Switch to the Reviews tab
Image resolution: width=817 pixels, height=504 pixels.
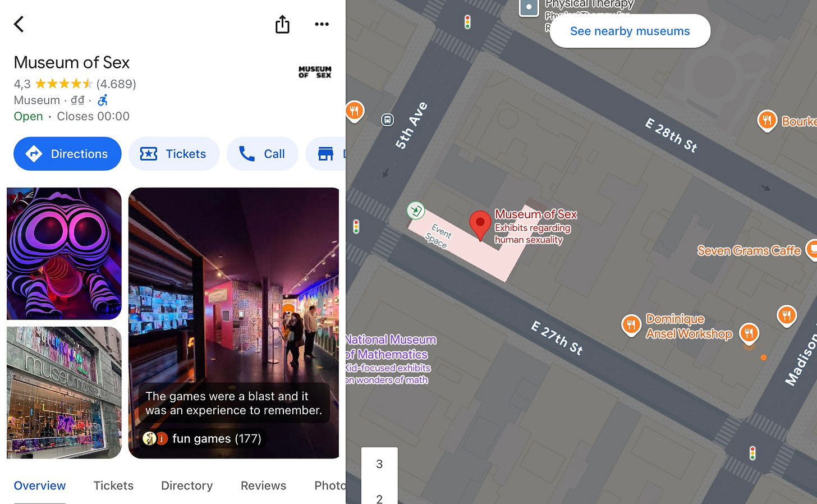[x=263, y=485]
